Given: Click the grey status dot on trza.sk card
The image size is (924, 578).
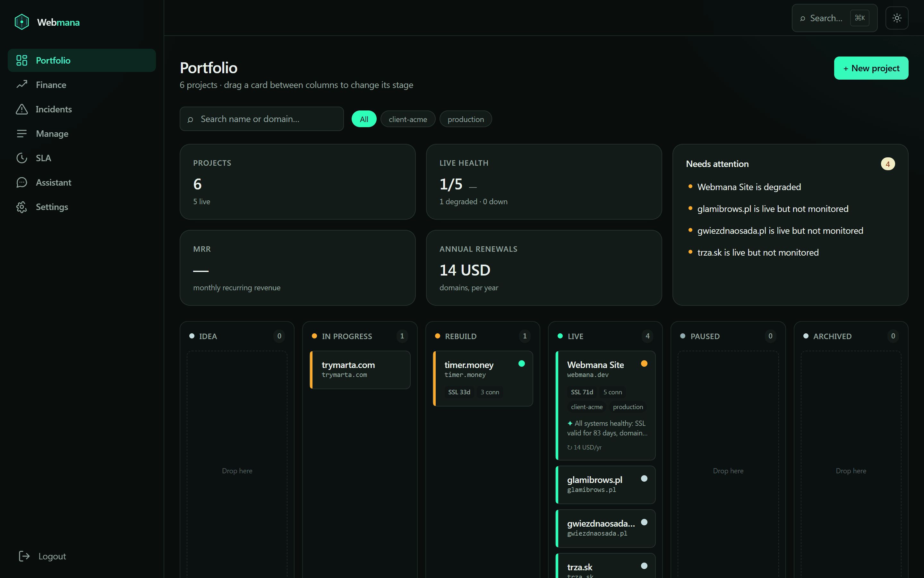Looking at the screenshot, I should [644, 566].
